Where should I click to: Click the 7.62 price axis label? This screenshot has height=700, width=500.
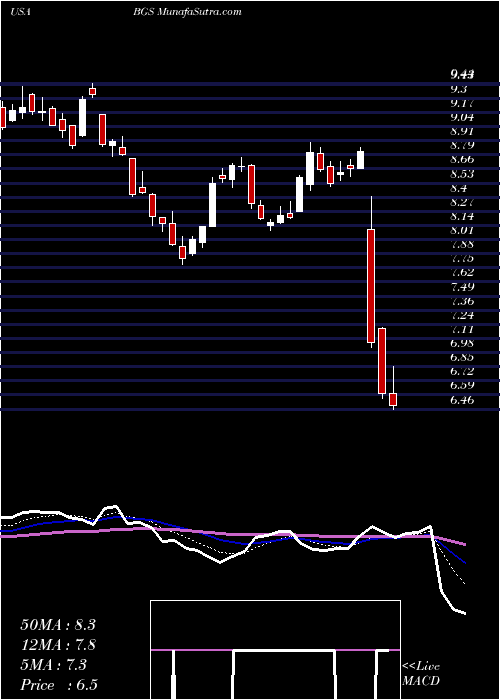(464, 272)
